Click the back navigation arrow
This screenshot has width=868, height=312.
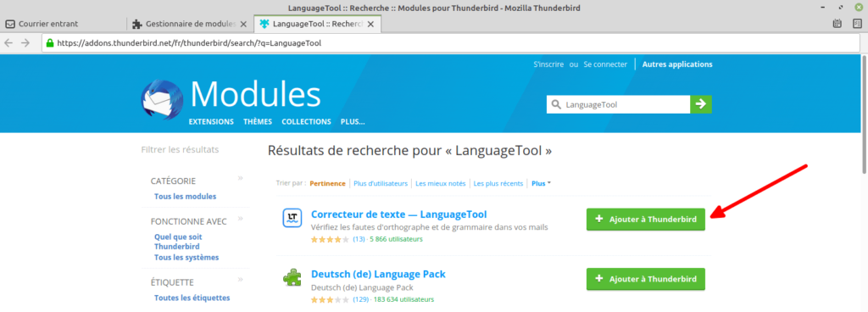[x=9, y=42]
